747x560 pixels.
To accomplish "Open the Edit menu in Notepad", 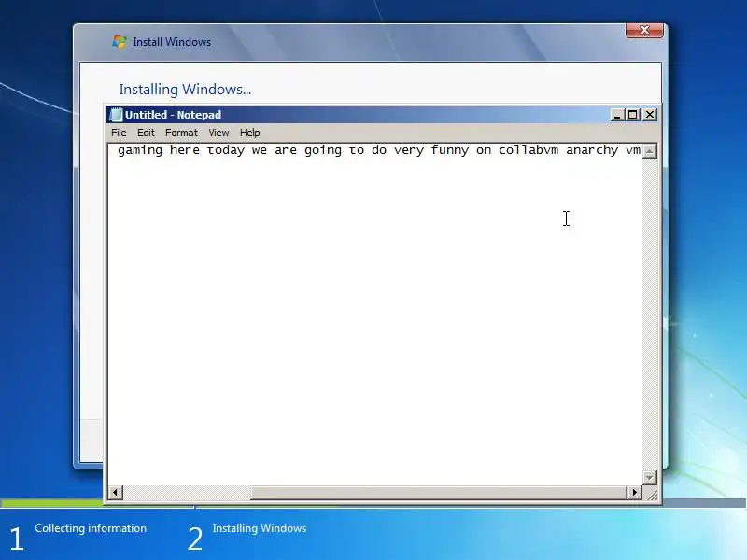I will point(146,133).
